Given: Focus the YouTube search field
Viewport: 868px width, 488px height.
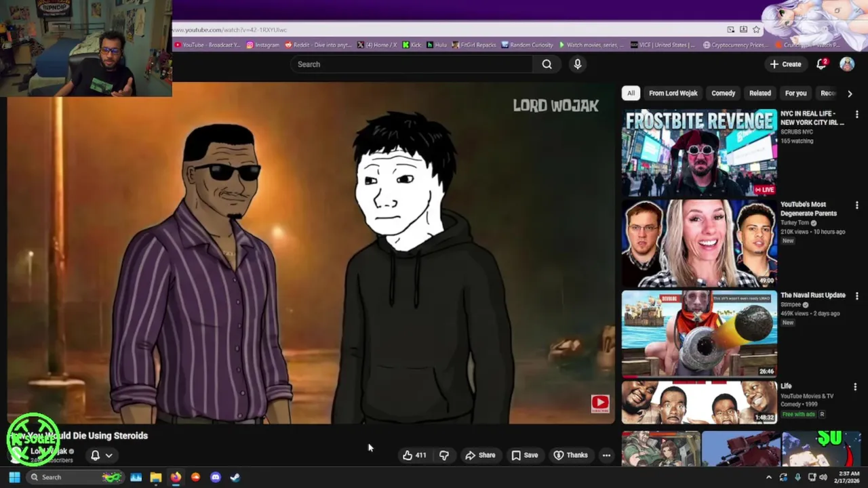Looking at the screenshot, I should click(412, 64).
